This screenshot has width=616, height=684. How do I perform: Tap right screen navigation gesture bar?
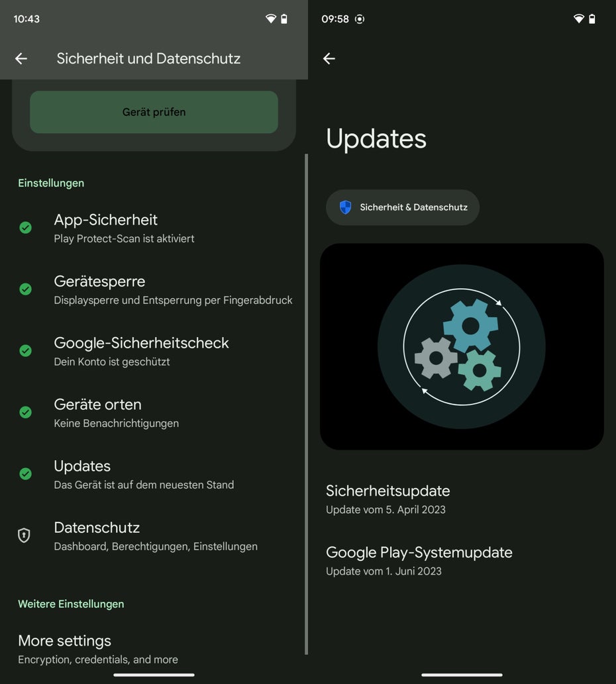(x=462, y=675)
